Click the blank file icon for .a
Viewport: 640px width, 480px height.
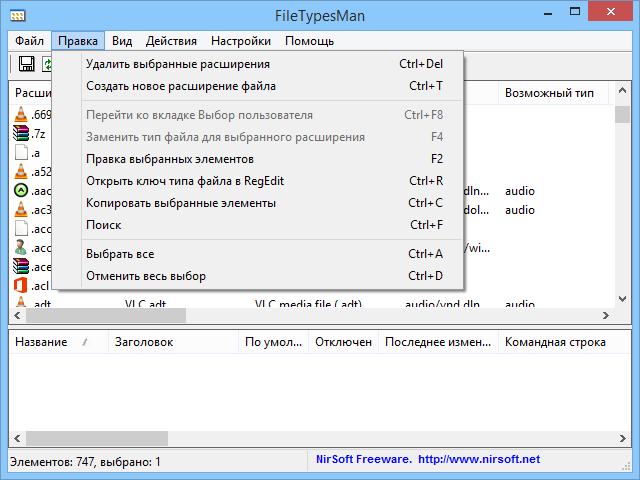pyautogui.click(x=21, y=152)
